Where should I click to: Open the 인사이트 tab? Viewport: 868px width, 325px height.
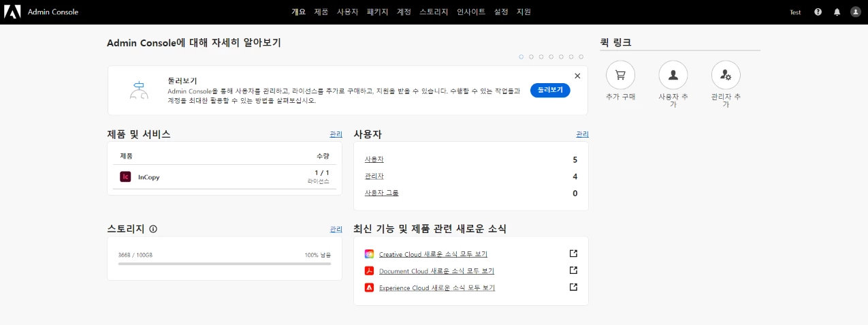click(471, 12)
